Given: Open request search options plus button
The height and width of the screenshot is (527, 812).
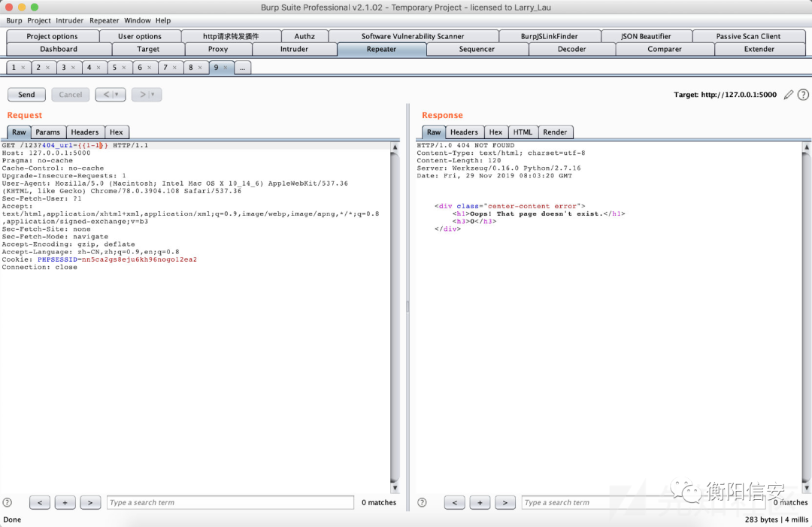Looking at the screenshot, I should [65, 502].
